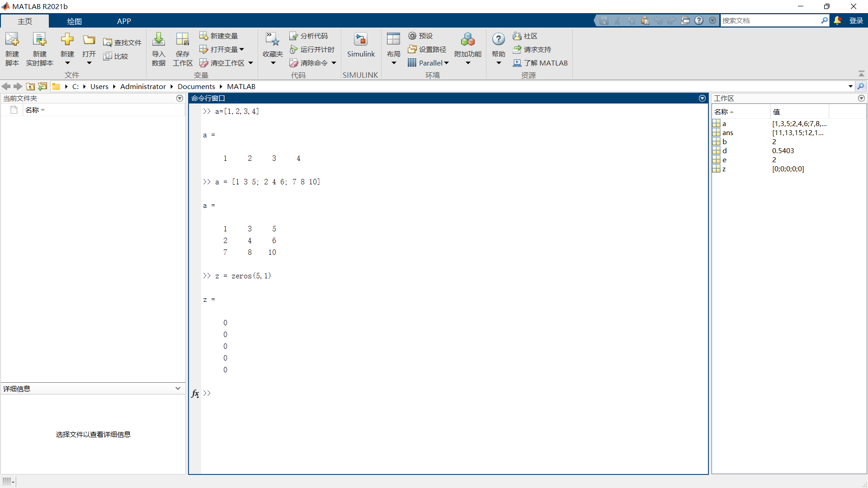
Task: Select variable ans in the Workspace
Action: coord(789,132)
